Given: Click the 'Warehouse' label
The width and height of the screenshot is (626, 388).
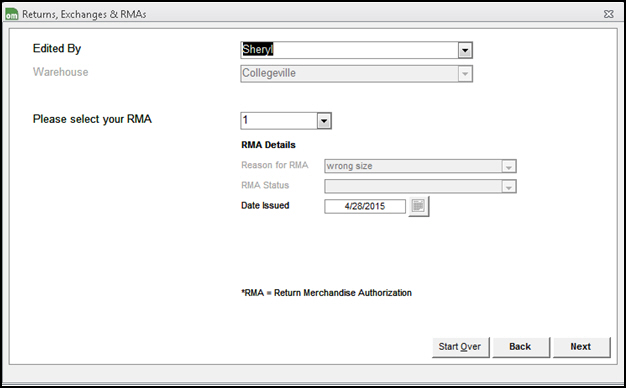Looking at the screenshot, I should [61, 72].
